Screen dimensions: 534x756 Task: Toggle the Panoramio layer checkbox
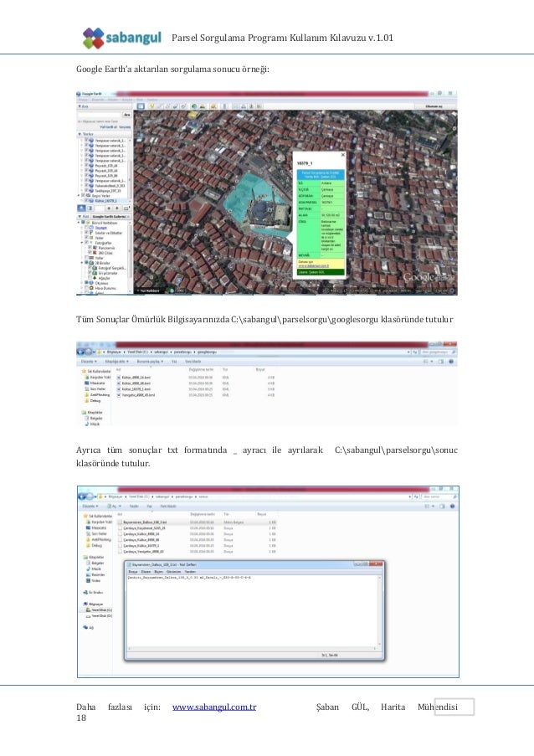point(90,247)
